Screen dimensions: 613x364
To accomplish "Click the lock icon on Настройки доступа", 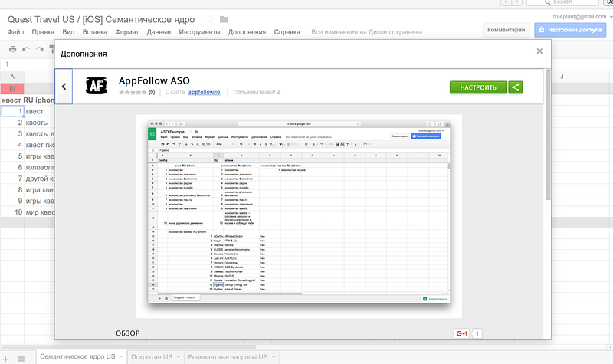I will 542,30.
